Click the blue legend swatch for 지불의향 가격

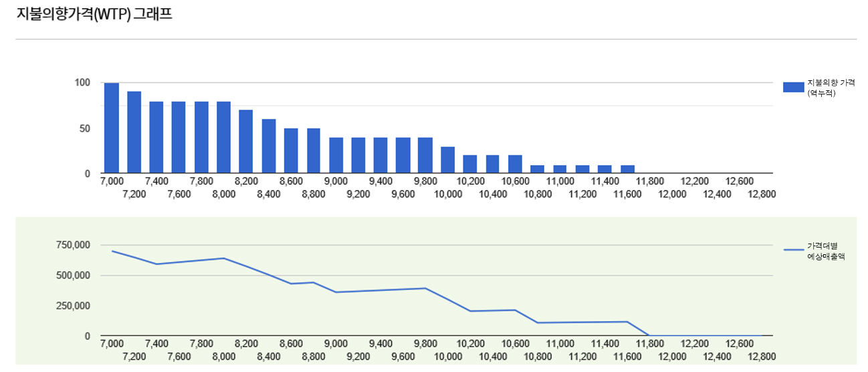coord(793,87)
